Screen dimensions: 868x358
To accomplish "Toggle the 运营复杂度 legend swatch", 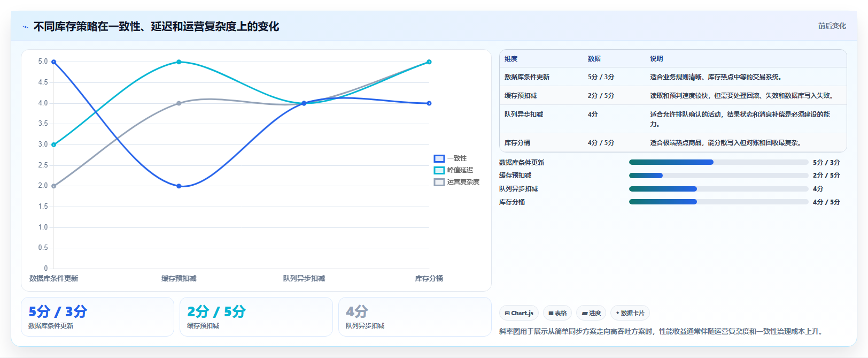I will click(439, 182).
